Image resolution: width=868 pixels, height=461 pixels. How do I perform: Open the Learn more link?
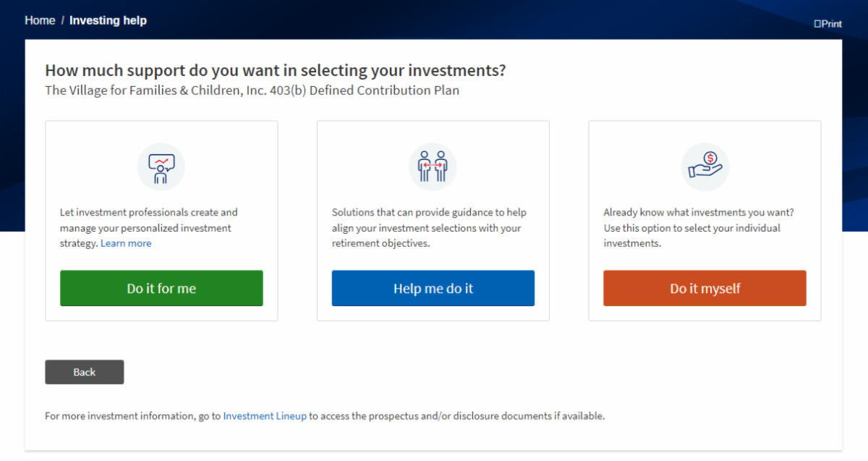(126, 243)
